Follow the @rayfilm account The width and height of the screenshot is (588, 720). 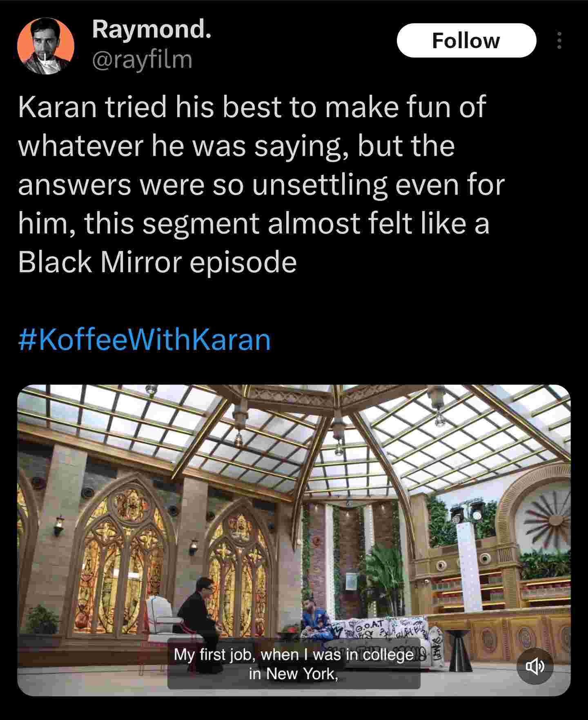click(x=466, y=40)
